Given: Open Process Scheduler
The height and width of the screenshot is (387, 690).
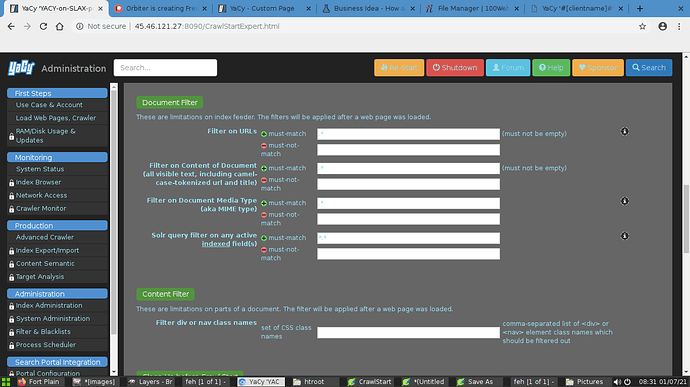Looking at the screenshot, I should [46, 345].
